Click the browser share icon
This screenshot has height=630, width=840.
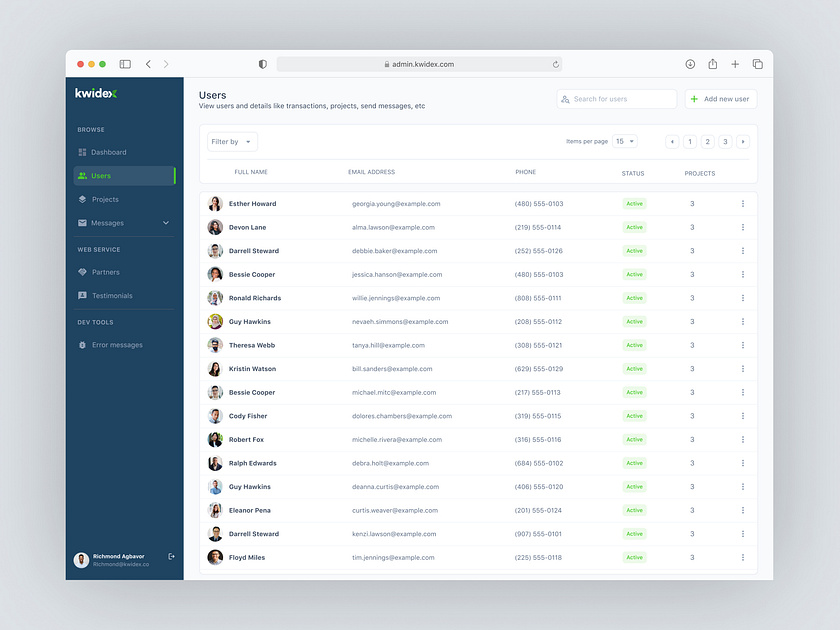[x=712, y=64]
